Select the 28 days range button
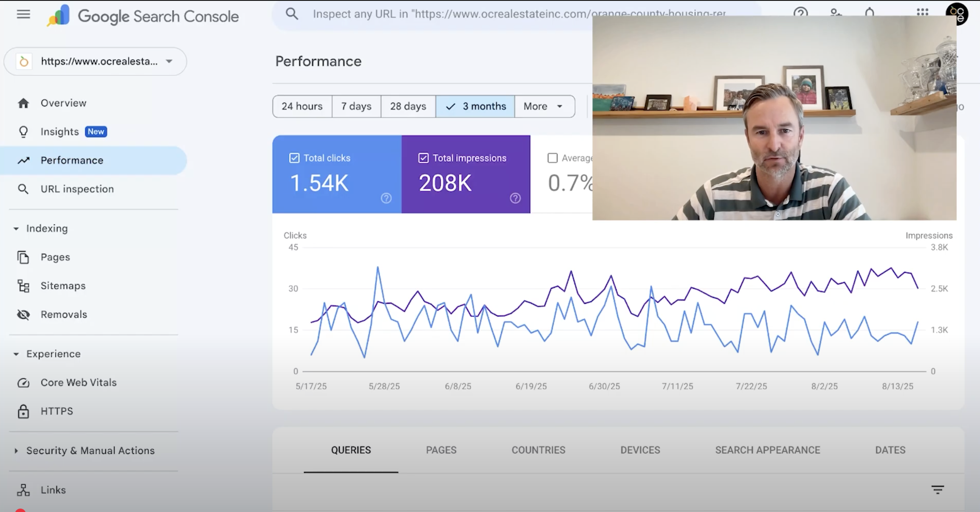 click(408, 106)
